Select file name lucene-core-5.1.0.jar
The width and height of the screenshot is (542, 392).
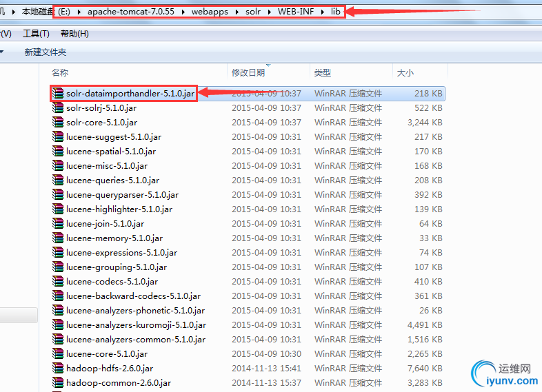[x=107, y=355]
